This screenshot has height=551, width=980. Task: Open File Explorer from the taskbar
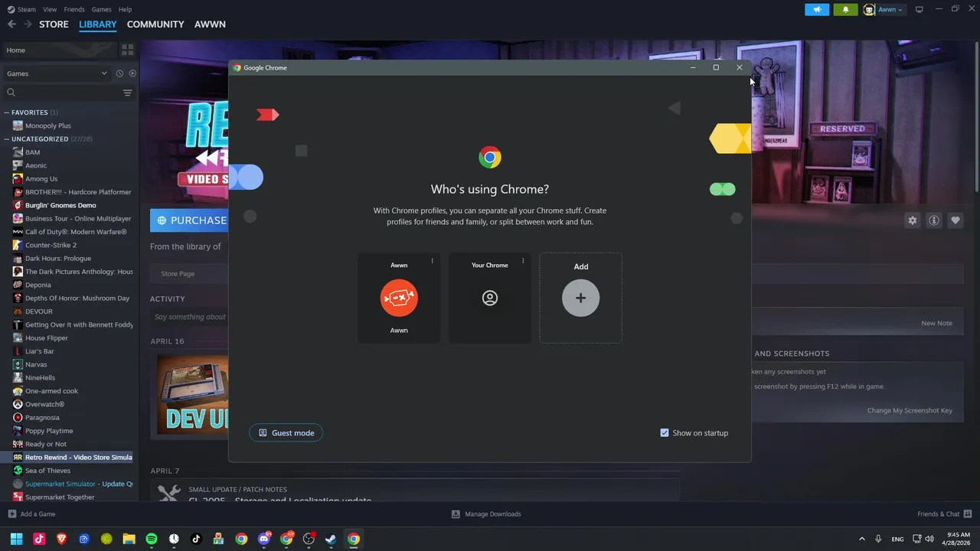click(x=129, y=539)
